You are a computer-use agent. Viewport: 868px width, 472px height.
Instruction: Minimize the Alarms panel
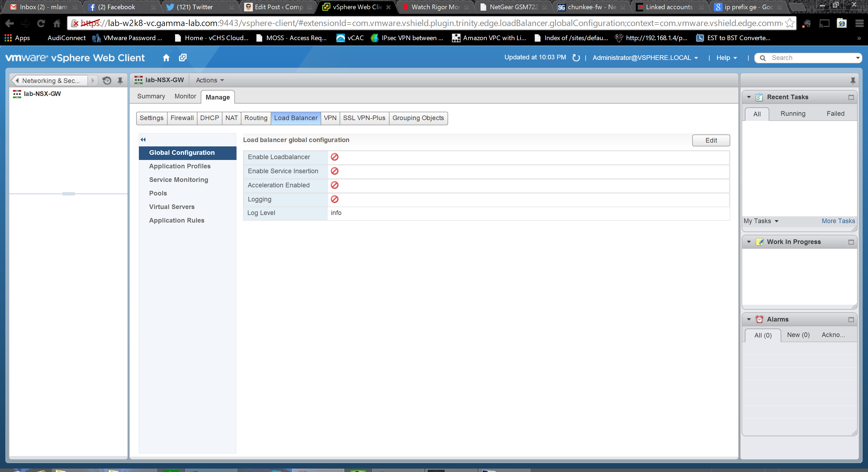tap(851, 319)
